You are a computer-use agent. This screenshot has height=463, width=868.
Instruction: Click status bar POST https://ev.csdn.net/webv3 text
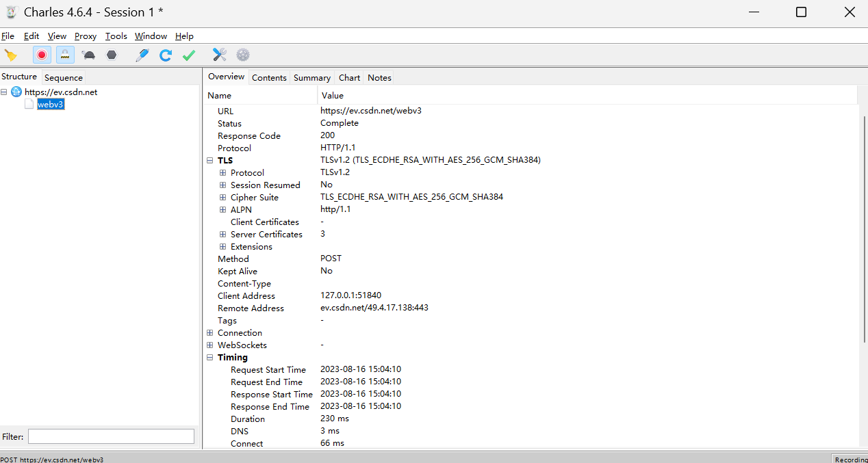point(52,460)
